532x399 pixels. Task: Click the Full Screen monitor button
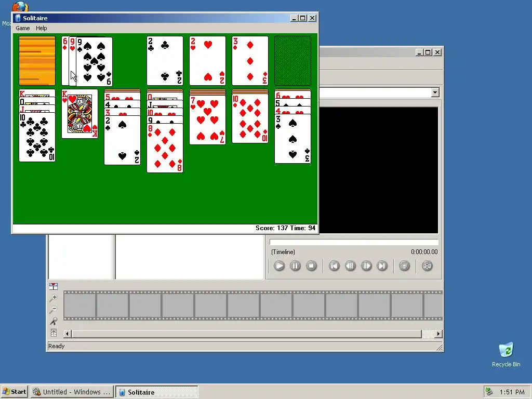coord(404,265)
